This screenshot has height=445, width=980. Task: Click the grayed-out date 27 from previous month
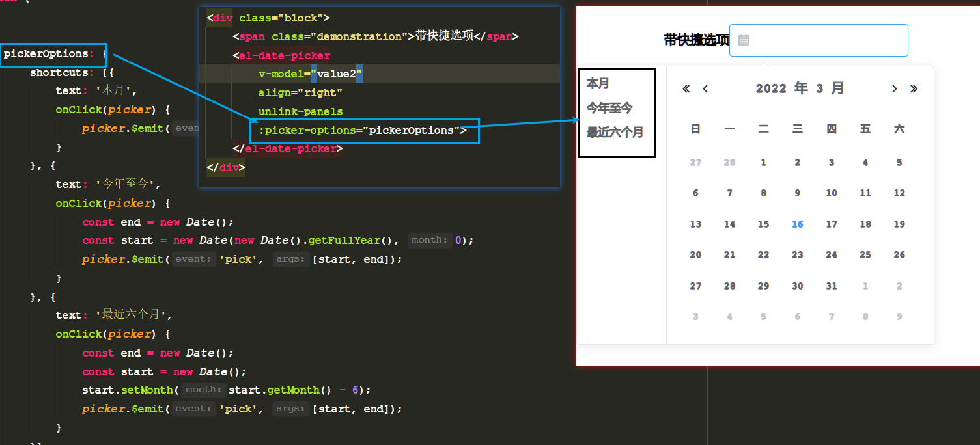click(695, 162)
